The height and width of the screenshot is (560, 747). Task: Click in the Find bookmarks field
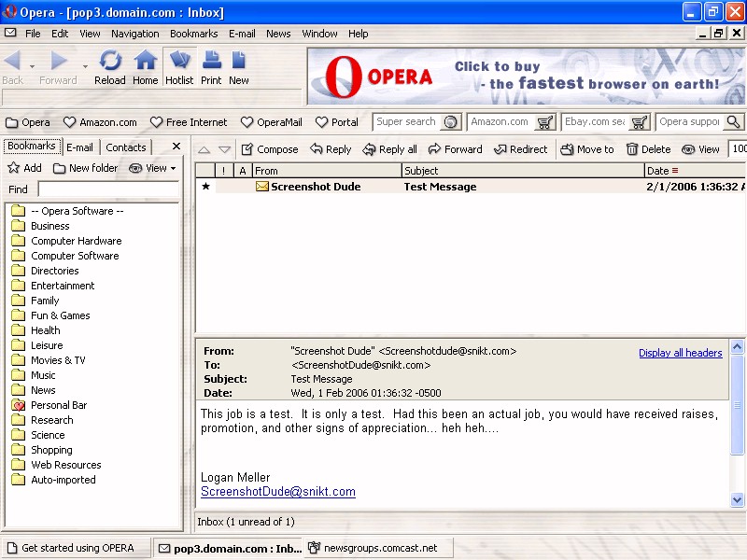[x=108, y=189]
